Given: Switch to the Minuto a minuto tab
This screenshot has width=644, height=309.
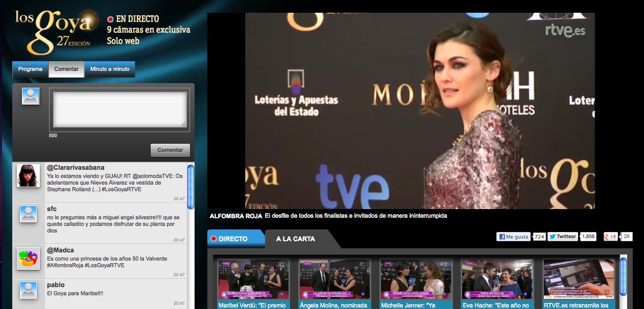Looking at the screenshot, I should 110,69.
